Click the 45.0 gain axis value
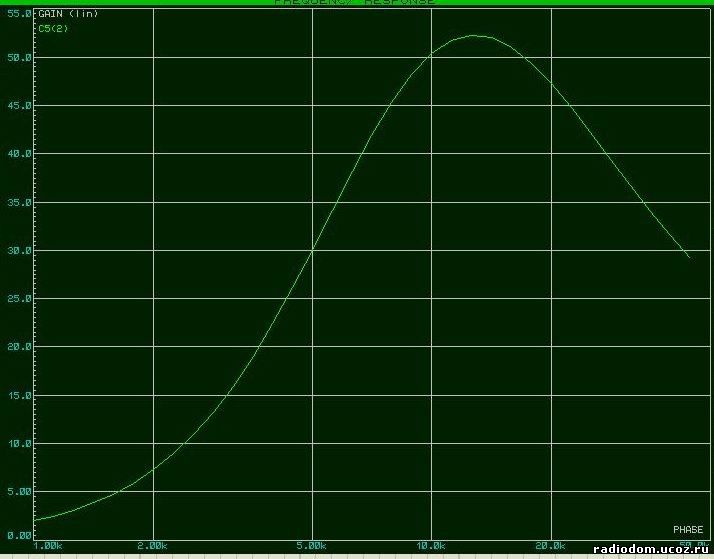This screenshot has height=559, width=714. pos(20,106)
